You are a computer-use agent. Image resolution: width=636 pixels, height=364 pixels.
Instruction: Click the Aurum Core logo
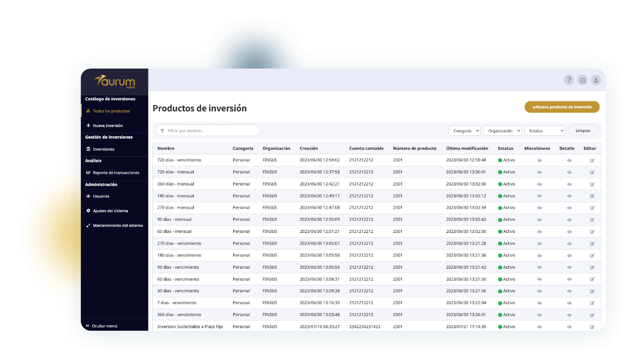coord(115,82)
